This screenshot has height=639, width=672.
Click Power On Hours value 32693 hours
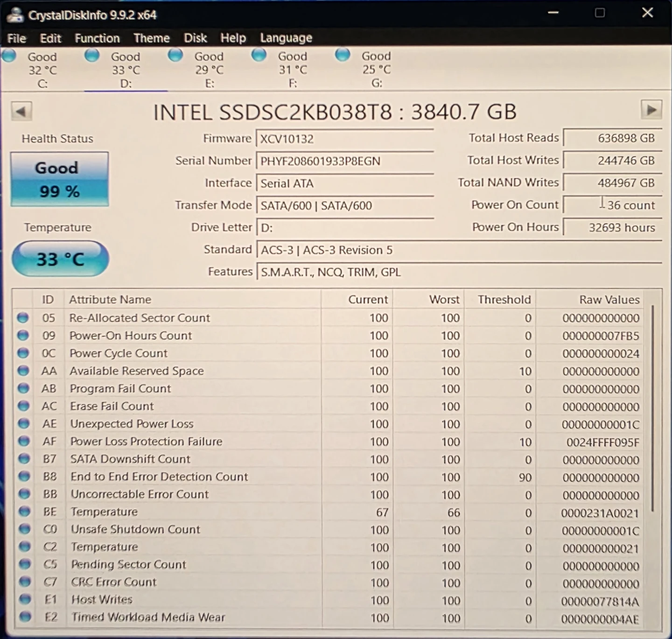(x=613, y=227)
